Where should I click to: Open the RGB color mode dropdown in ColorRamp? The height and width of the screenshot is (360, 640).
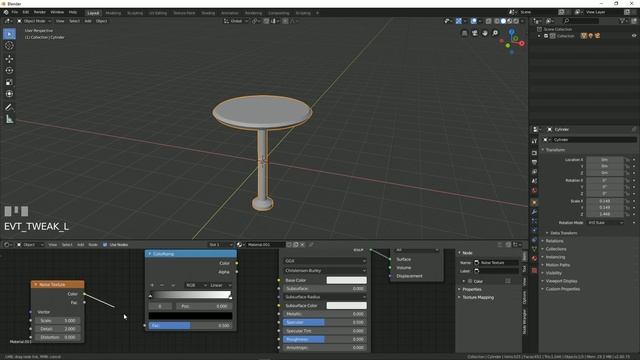pos(196,285)
